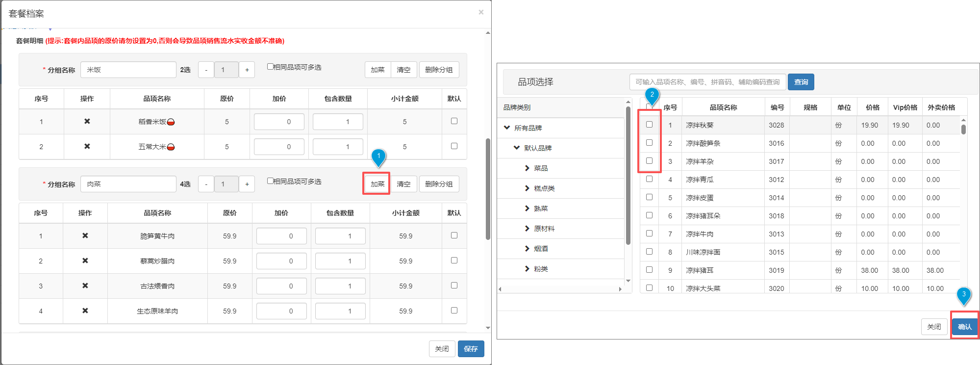The width and height of the screenshot is (980, 365).
Task: Expand the 菜品 category
Action: 527,168
